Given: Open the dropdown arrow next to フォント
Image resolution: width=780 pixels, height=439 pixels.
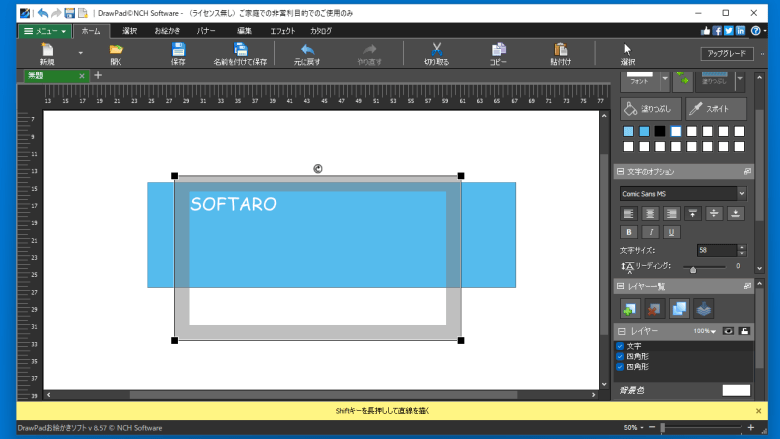Looking at the screenshot, I should (665, 80).
